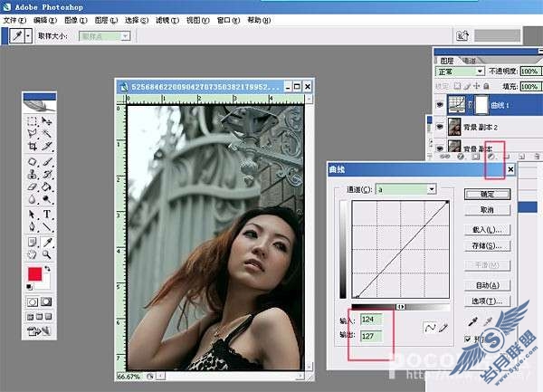Select the Crop tool in toolbox
Screen dimensions: 543x392
[x=33, y=146]
